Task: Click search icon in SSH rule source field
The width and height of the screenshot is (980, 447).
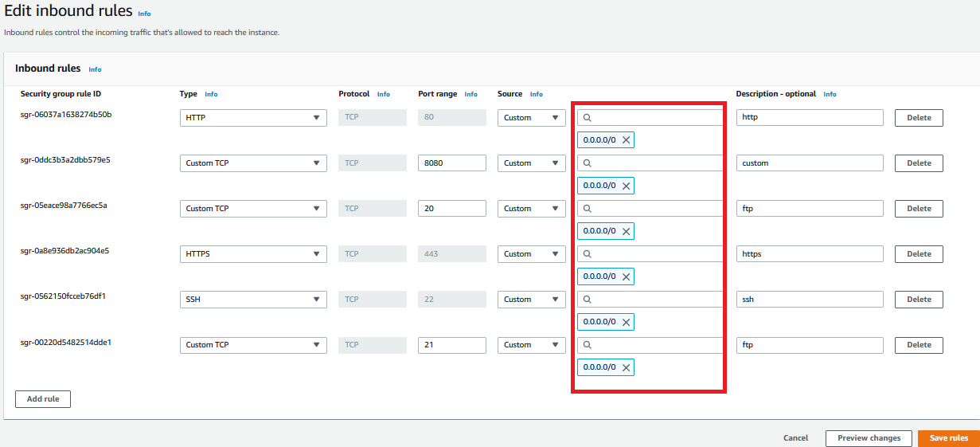Action: click(588, 300)
